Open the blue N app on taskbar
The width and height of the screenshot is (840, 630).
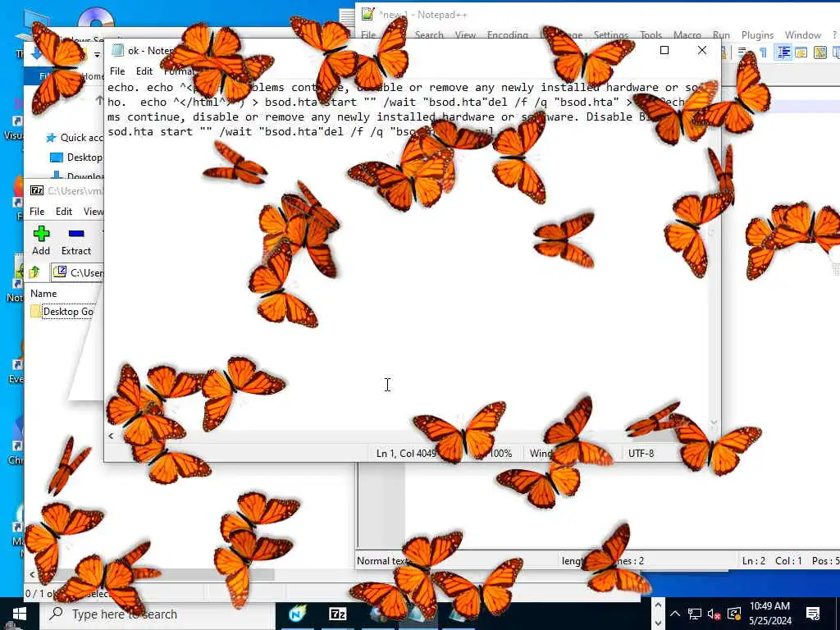[x=297, y=614]
